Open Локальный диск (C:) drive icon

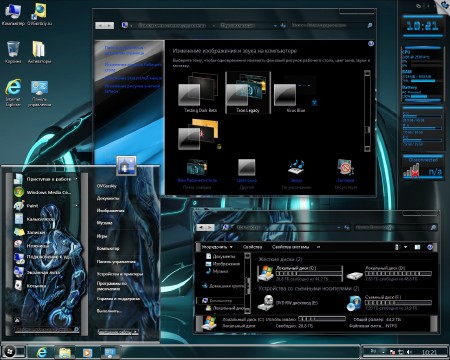[265, 273]
